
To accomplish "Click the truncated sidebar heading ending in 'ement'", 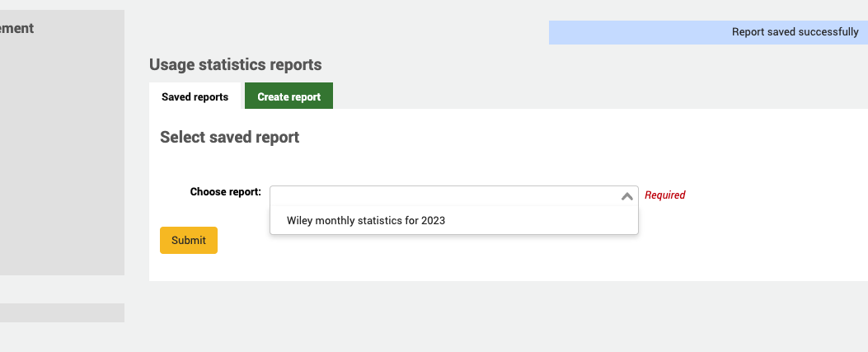I will pos(16,28).
